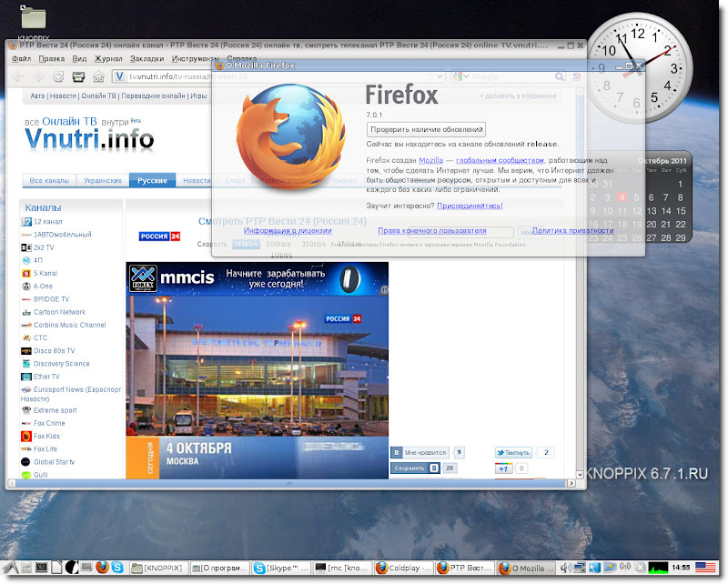Open address bar history dropdown arrow
The height and width of the screenshot is (584, 728).
440,76
